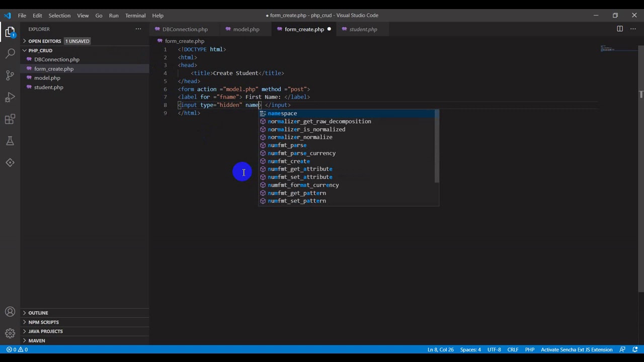Switch to DBConnection.php tab
The height and width of the screenshot is (362, 644).
(185, 29)
